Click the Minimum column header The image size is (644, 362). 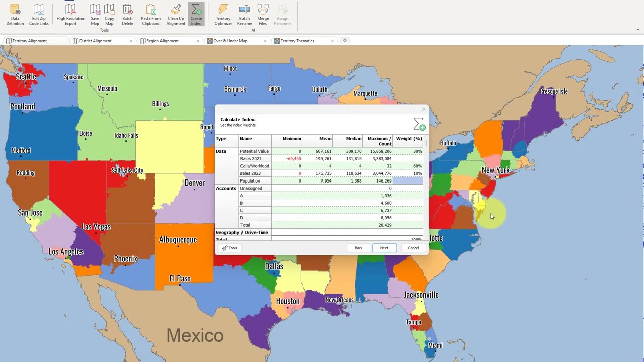[x=287, y=141]
